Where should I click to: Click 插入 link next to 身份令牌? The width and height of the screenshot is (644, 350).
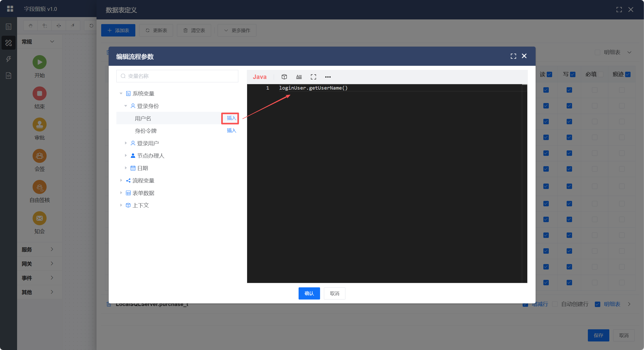[x=231, y=130]
